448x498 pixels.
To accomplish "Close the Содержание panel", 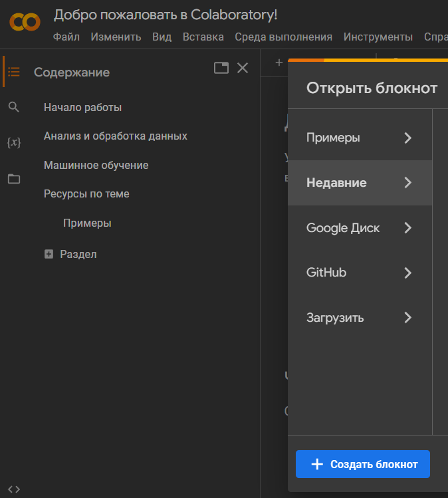I will click(x=243, y=68).
